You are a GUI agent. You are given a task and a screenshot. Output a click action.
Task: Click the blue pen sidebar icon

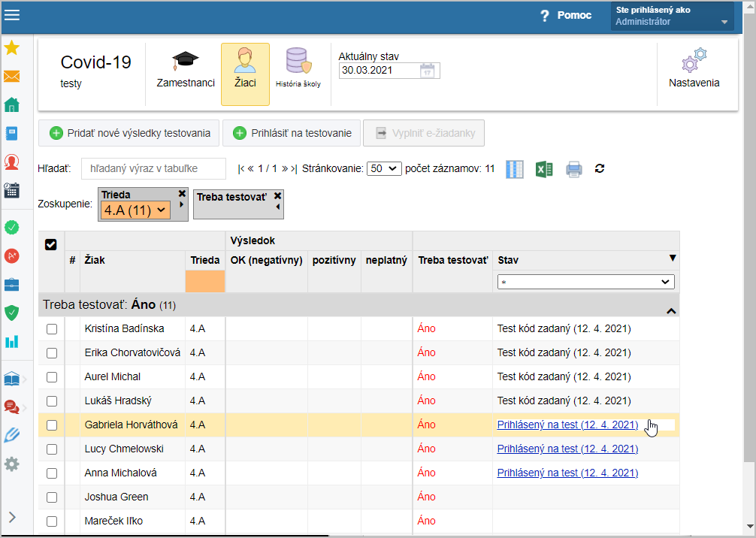click(11, 435)
